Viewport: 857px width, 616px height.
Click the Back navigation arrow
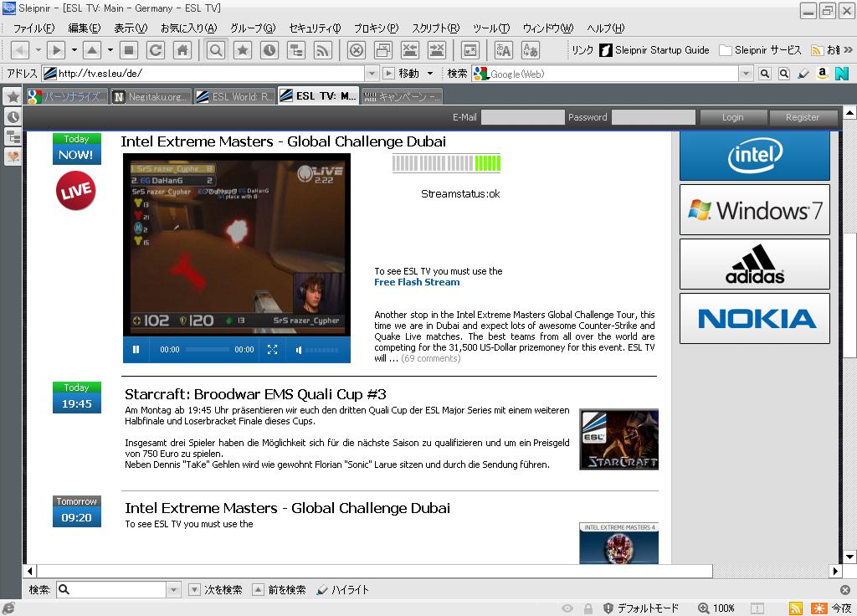(x=20, y=50)
